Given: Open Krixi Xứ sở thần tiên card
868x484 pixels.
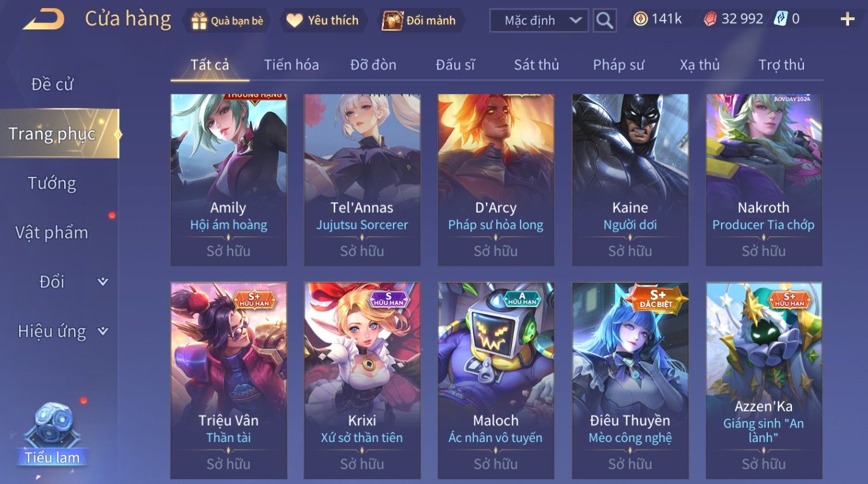Looking at the screenshot, I should (x=362, y=380).
